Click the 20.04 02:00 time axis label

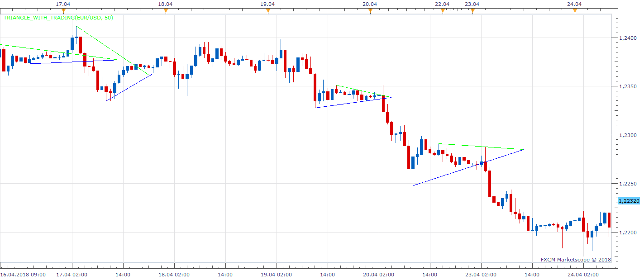378,274
